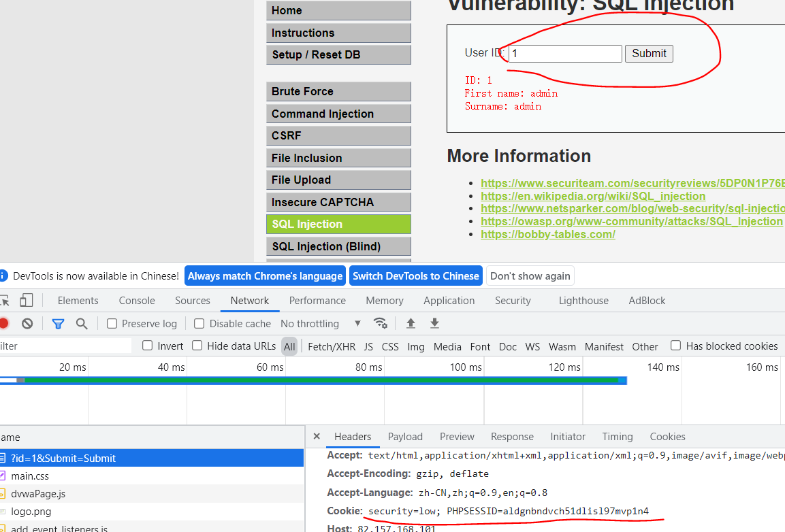
Task: Click Always match Chrome's language button
Action: (x=265, y=276)
